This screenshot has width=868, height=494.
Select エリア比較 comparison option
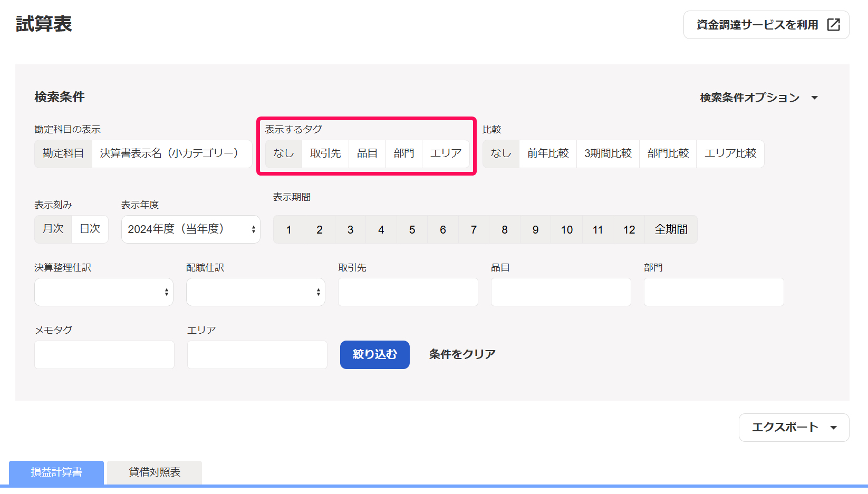[730, 153]
